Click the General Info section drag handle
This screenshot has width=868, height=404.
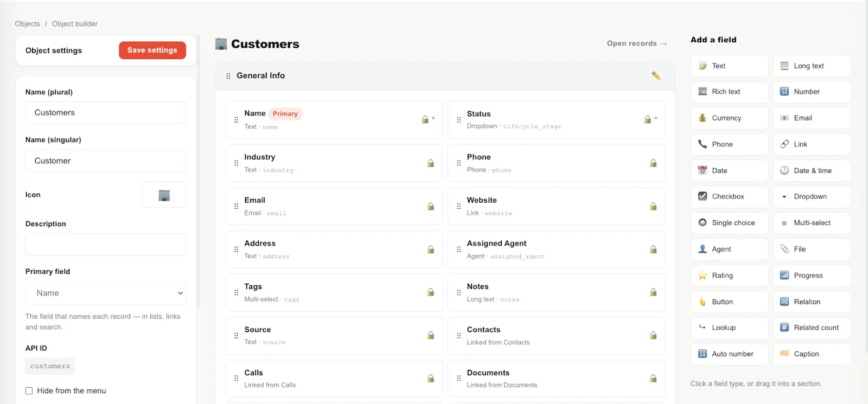pos(228,76)
